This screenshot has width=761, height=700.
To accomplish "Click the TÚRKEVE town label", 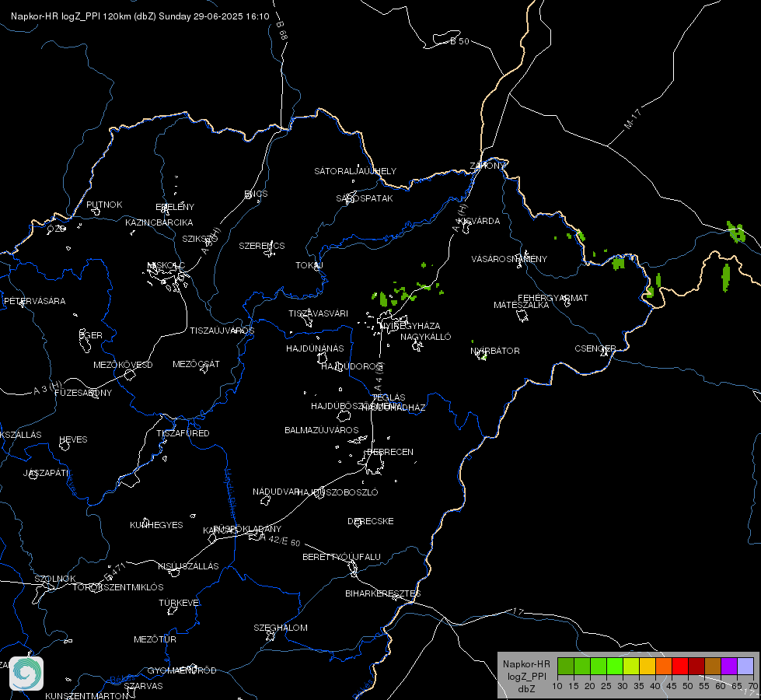I will click(179, 602).
